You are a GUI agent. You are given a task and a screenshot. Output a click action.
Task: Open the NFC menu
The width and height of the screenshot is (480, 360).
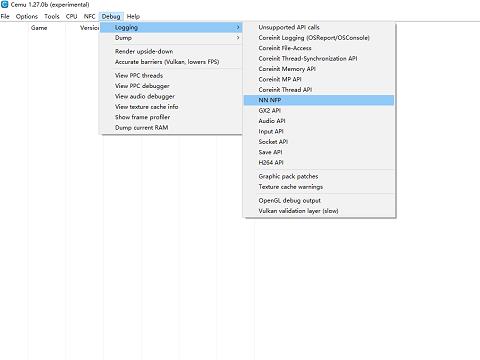(x=89, y=16)
